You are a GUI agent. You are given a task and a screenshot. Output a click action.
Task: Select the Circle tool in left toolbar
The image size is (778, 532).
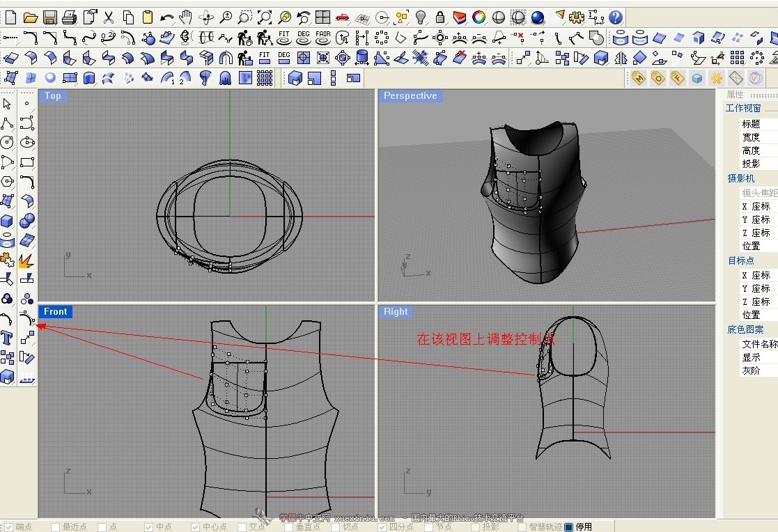(x=8, y=143)
